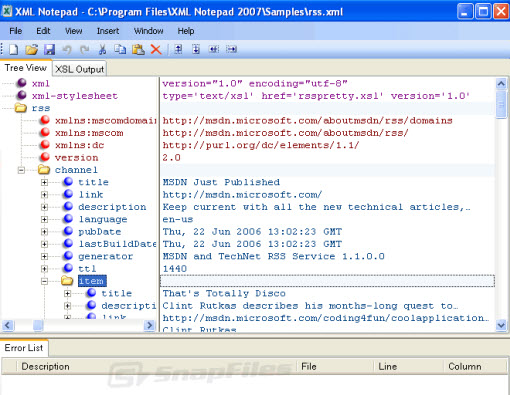Paste using the clipboard icon
Viewport: 510px width, 395px height.
[x=138, y=49]
